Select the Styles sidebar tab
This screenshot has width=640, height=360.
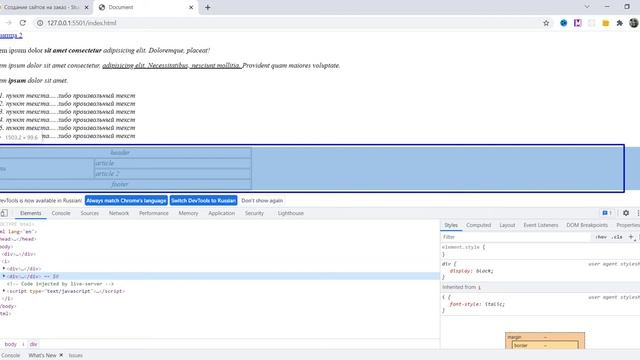click(451, 225)
